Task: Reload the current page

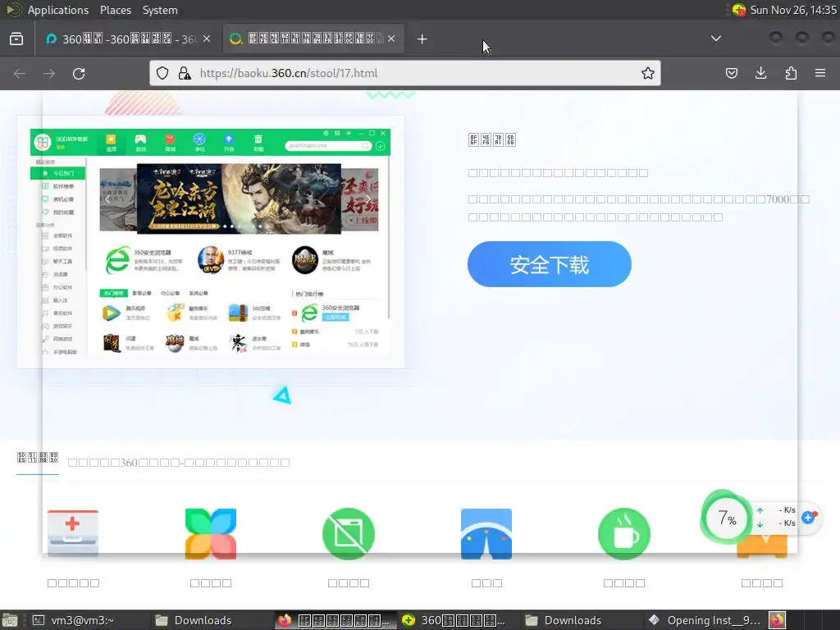Action: (79, 73)
